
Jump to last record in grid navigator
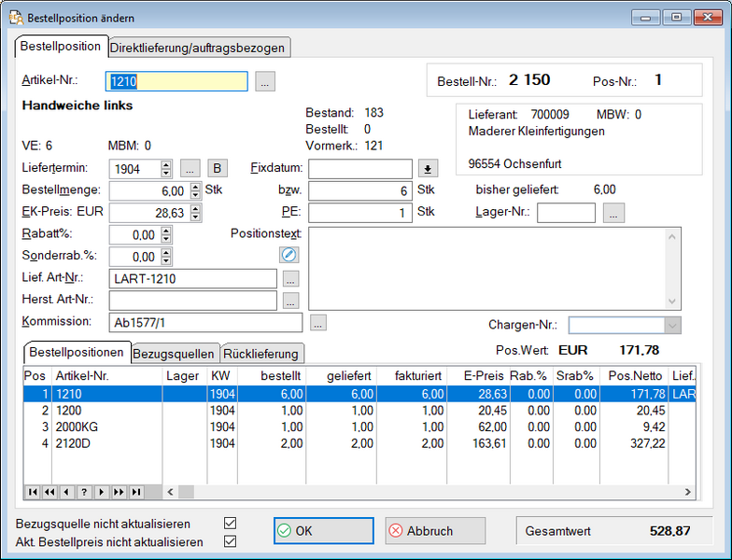[x=136, y=492]
